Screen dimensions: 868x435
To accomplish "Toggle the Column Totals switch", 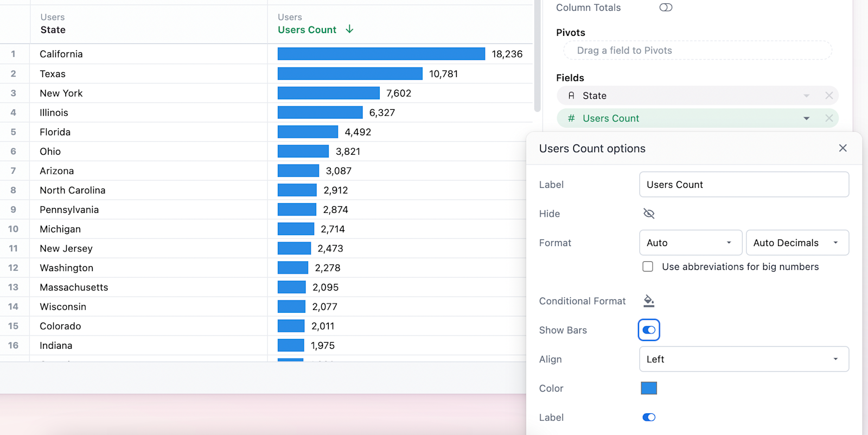I will tap(666, 8).
